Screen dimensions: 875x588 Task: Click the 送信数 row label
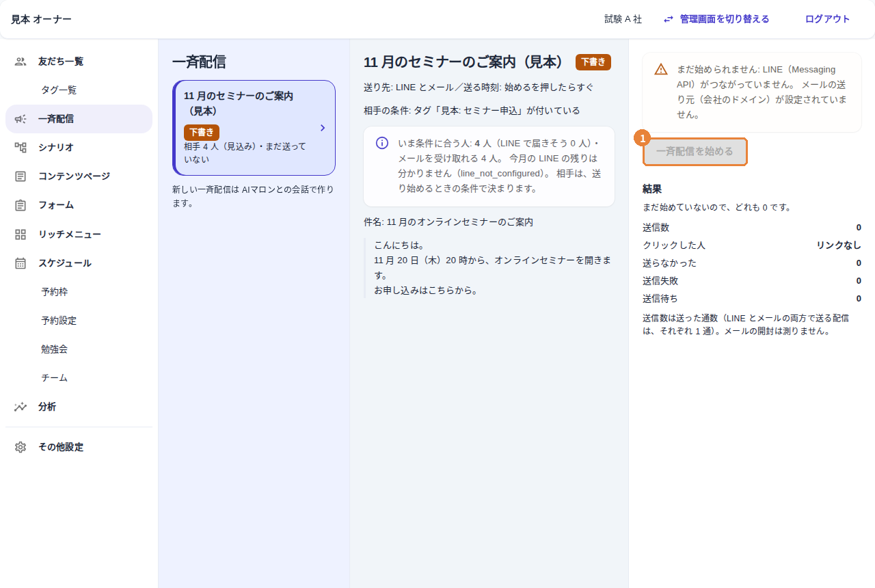(656, 228)
